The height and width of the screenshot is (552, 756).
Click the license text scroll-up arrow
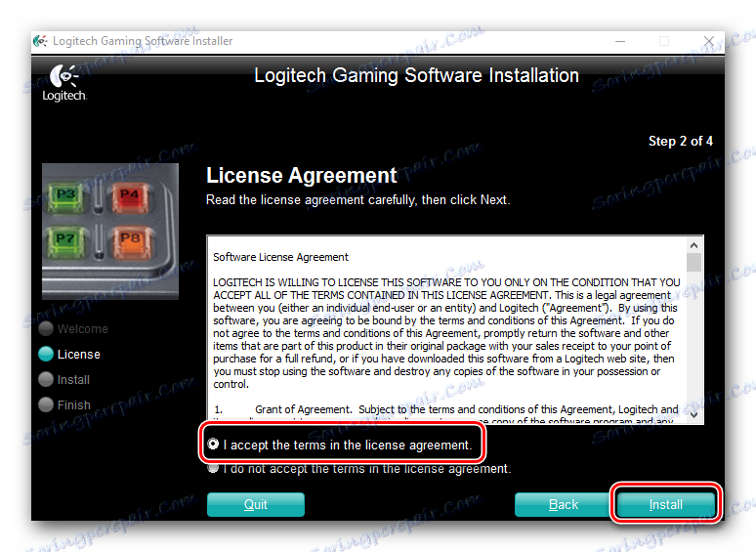pyautogui.click(x=693, y=245)
